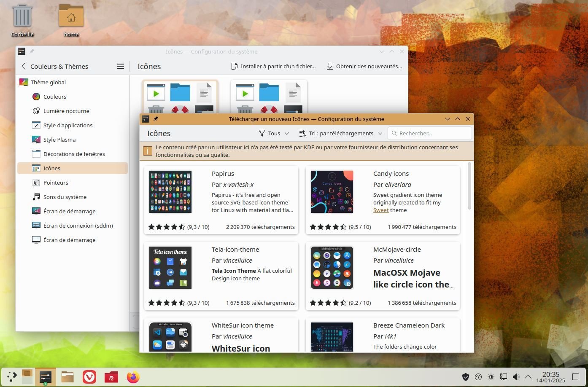Launch FileZilla from taskbar
Viewport: 588px width, 387px height.
coord(111,377)
